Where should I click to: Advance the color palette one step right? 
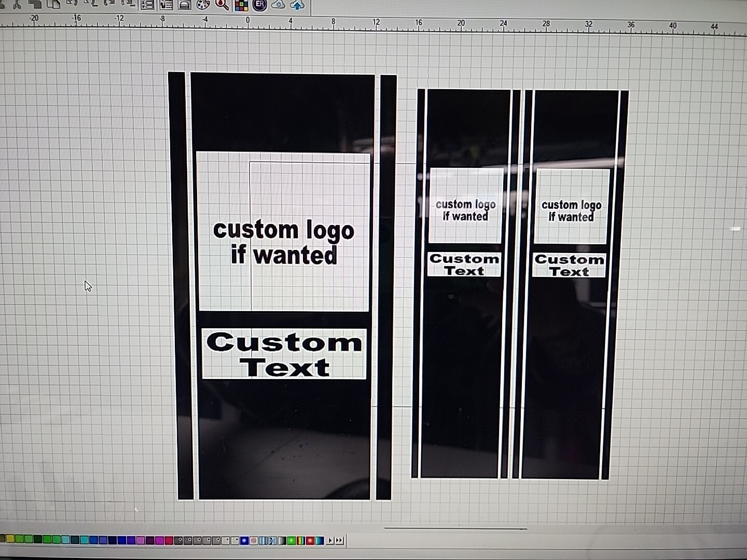click(x=330, y=541)
